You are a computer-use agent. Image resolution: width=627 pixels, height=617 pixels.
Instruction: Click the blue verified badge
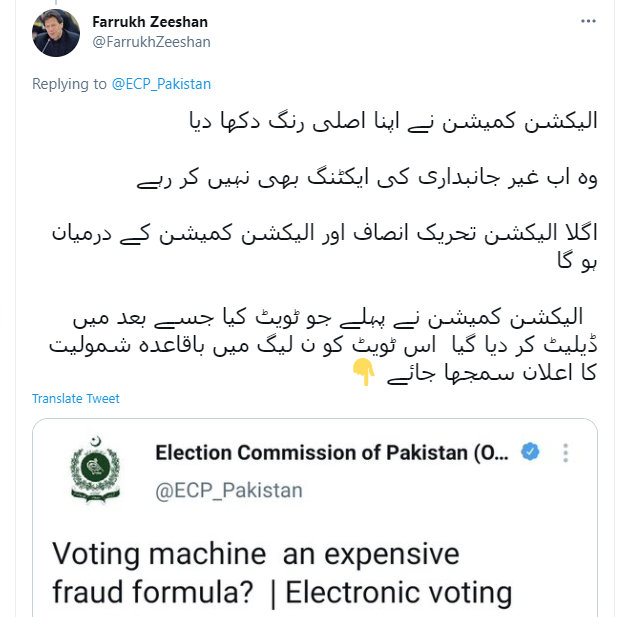tap(529, 452)
